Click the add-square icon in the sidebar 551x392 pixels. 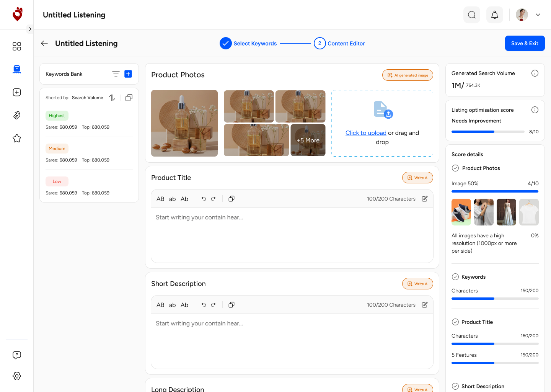[17, 92]
